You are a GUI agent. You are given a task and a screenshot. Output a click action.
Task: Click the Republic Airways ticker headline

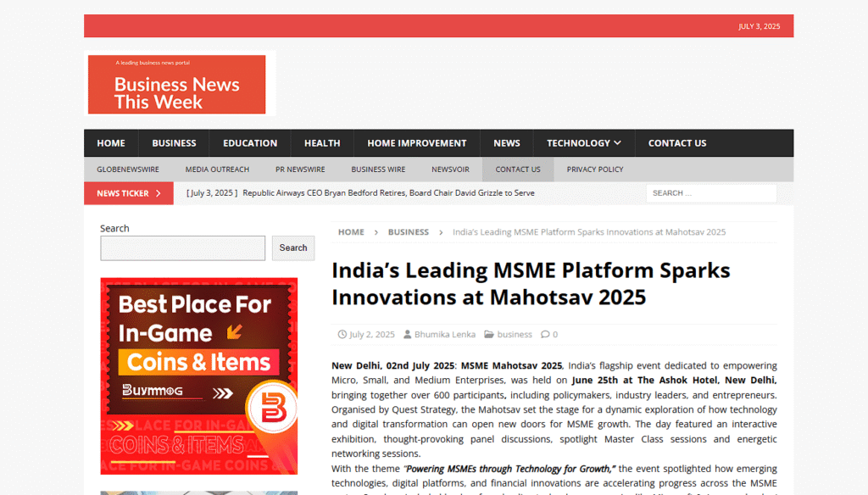(388, 193)
